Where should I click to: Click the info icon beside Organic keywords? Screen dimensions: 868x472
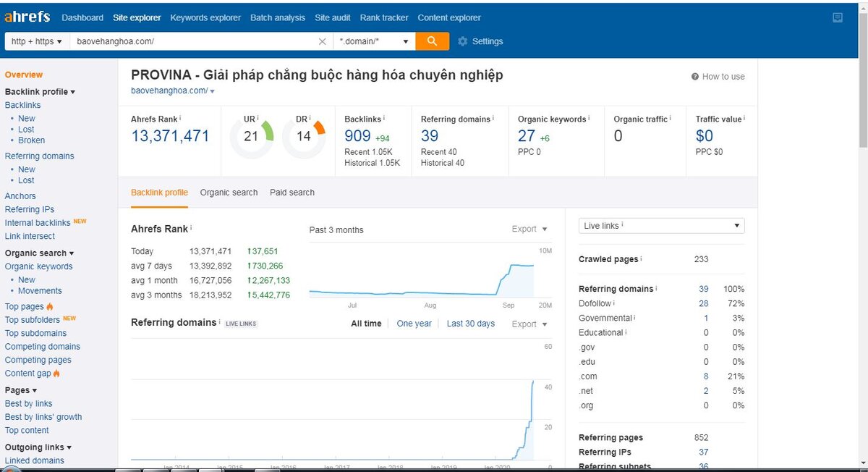589,118
